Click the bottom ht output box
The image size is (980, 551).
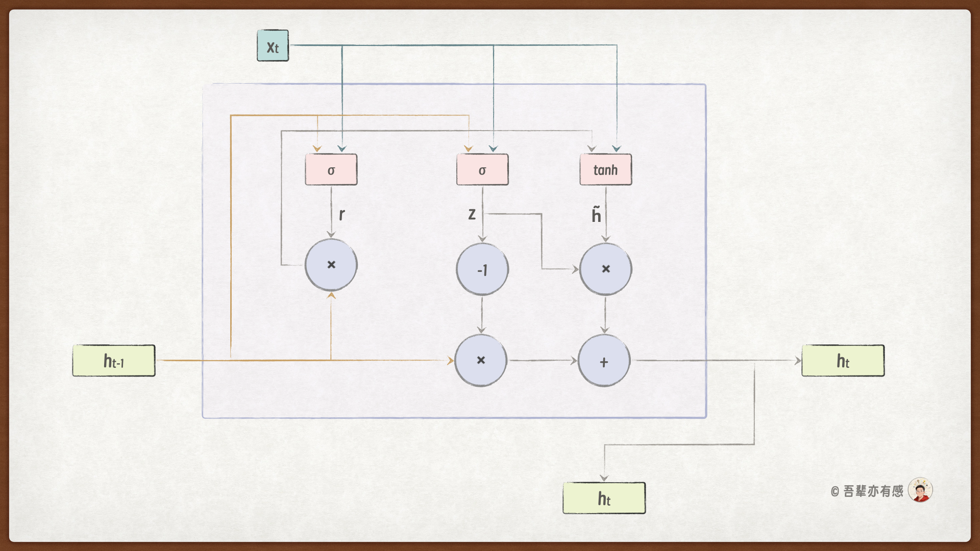(x=604, y=498)
